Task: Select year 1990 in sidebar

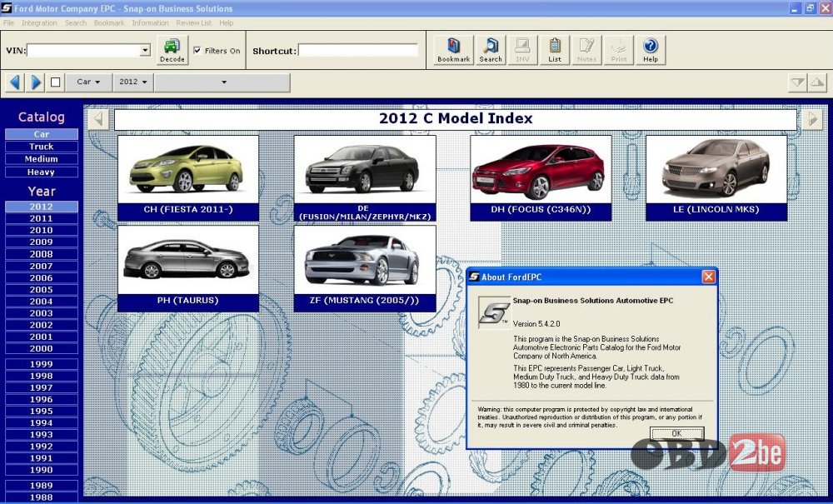Action: [42, 470]
